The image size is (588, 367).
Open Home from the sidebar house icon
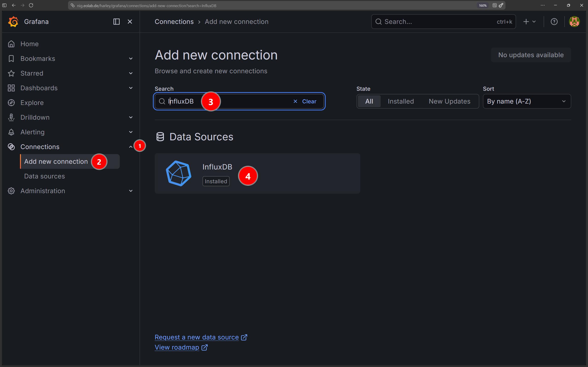[x=11, y=44]
